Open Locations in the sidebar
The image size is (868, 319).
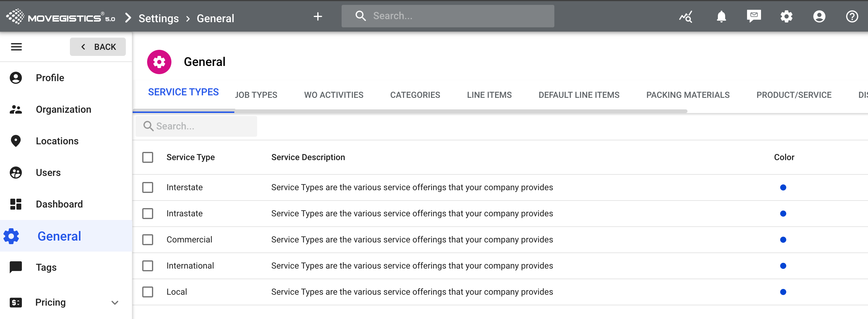coord(57,141)
